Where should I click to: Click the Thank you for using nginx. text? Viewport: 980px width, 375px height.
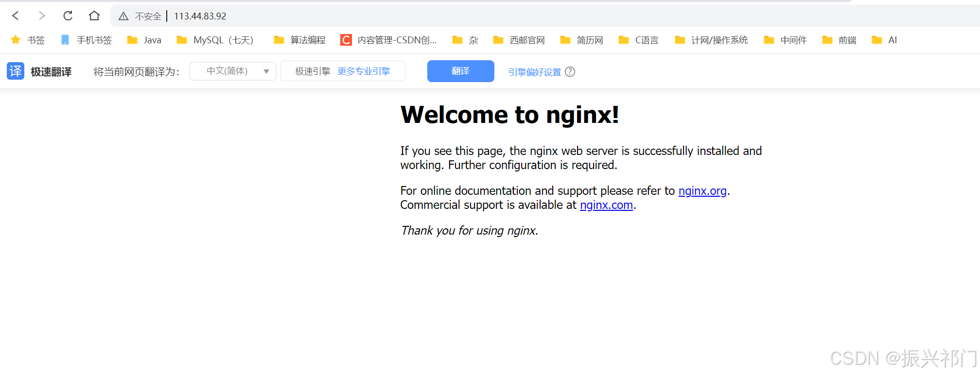click(470, 231)
